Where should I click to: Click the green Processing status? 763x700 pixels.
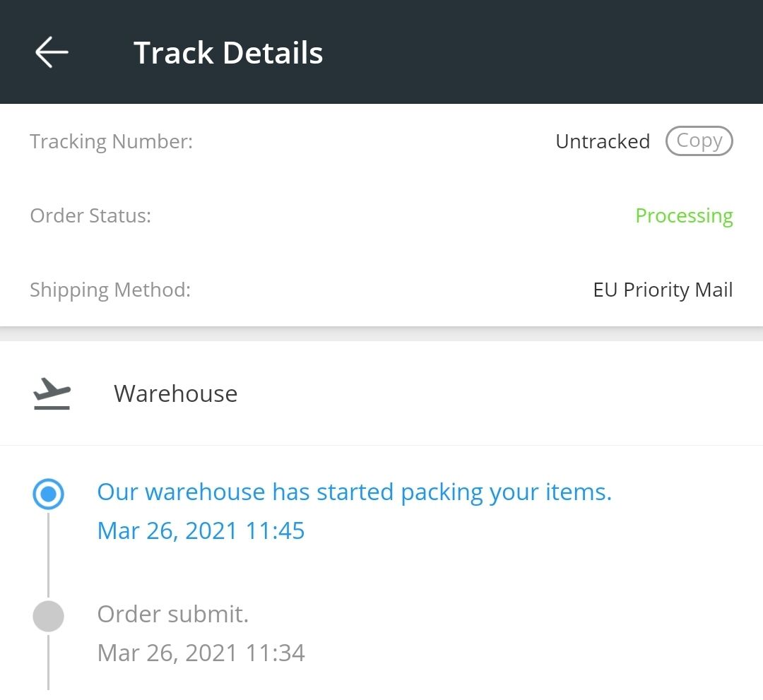tap(684, 216)
